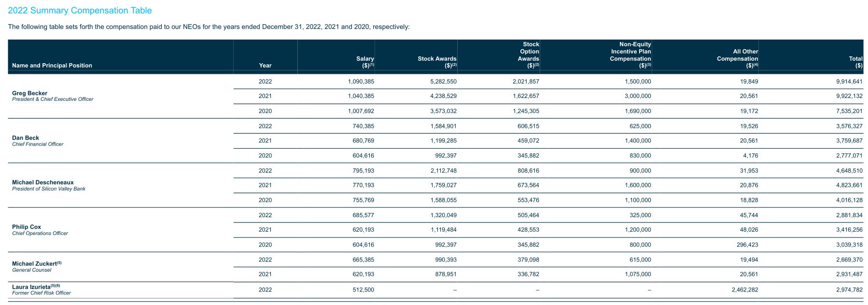This screenshot has width=868, height=305.
Task: Click Laura Izurieta Former Chief Risk Officer
Action: (x=42, y=290)
